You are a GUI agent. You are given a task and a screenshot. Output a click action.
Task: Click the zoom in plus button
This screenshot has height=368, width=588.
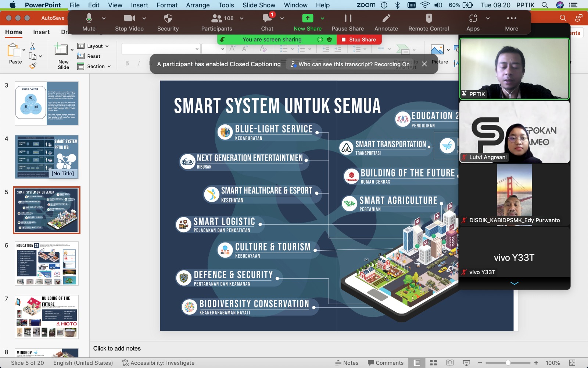[536, 363]
